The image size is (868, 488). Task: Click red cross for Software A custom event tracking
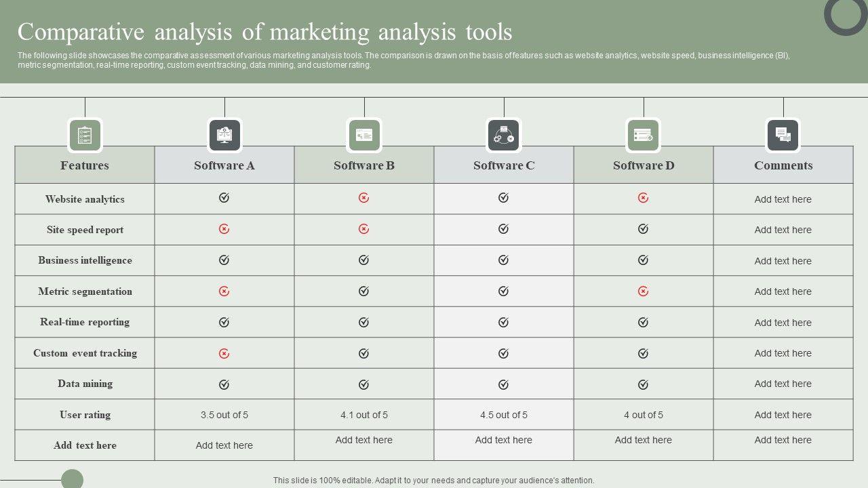(224, 353)
